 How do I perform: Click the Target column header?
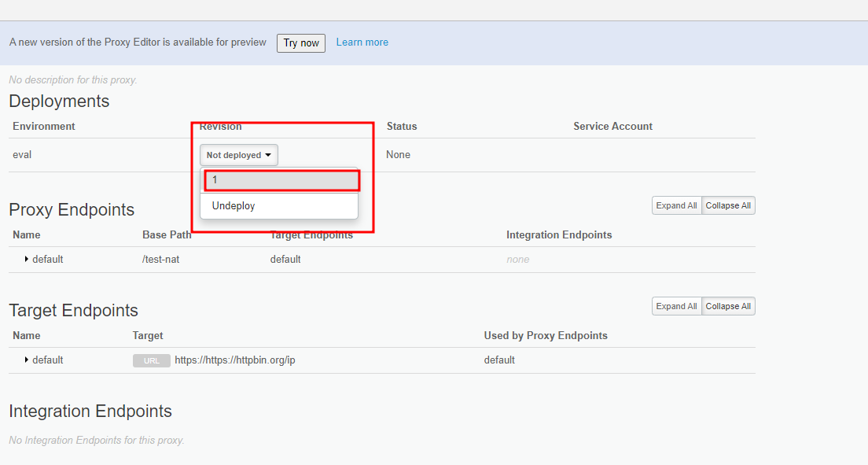pos(148,336)
